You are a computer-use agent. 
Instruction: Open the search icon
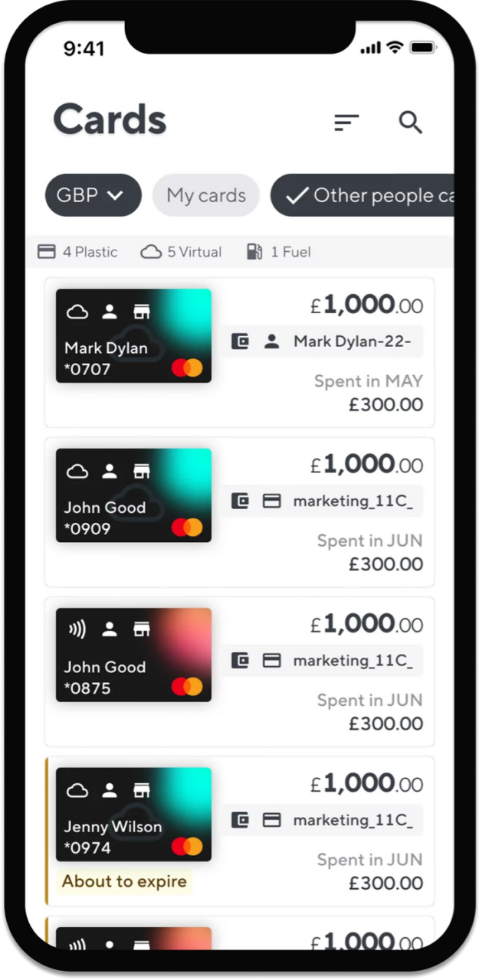pos(411,122)
